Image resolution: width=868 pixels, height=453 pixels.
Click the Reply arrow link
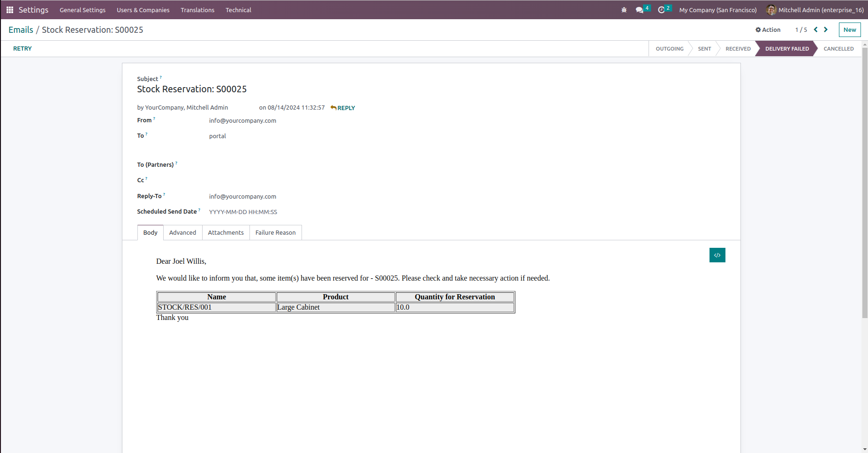click(x=343, y=108)
